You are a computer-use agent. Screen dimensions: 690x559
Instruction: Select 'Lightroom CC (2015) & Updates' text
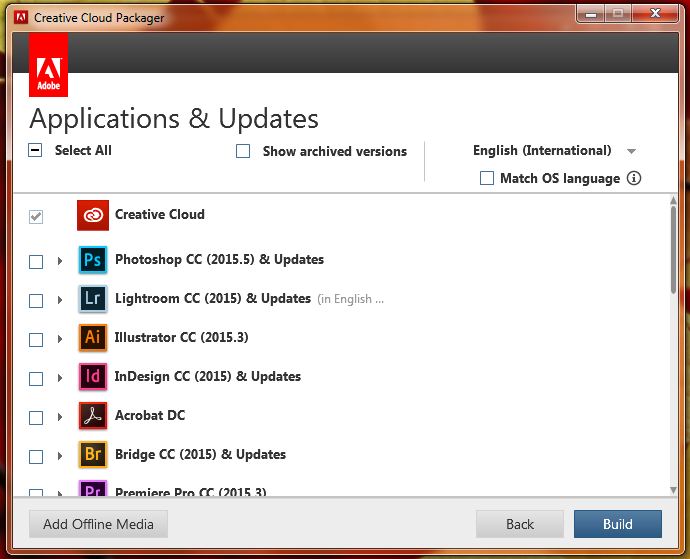click(x=213, y=298)
